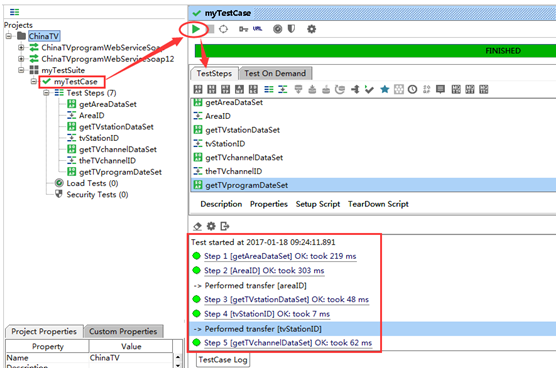Select theTVchannelID in the navigator tree

(x=107, y=161)
